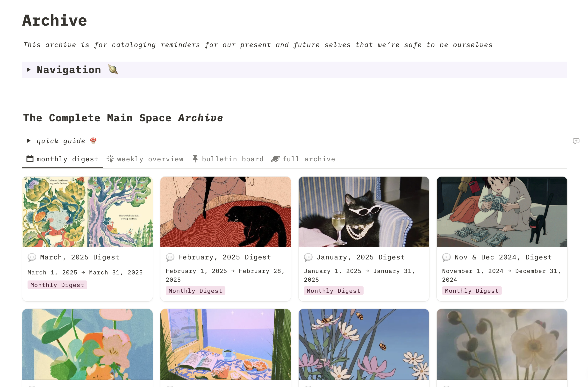Expand the quick guide toggle

click(29, 141)
